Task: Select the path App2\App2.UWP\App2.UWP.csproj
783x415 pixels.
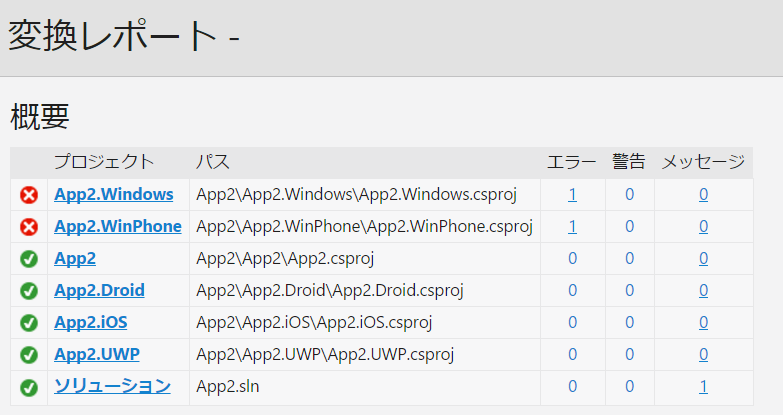Action: pos(325,354)
